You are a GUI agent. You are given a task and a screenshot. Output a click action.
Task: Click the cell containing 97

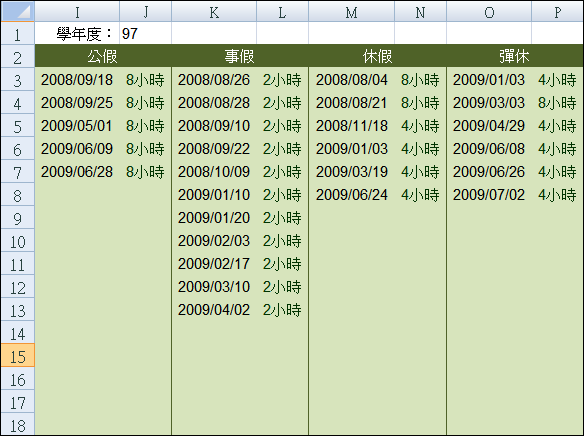click(x=145, y=34)
